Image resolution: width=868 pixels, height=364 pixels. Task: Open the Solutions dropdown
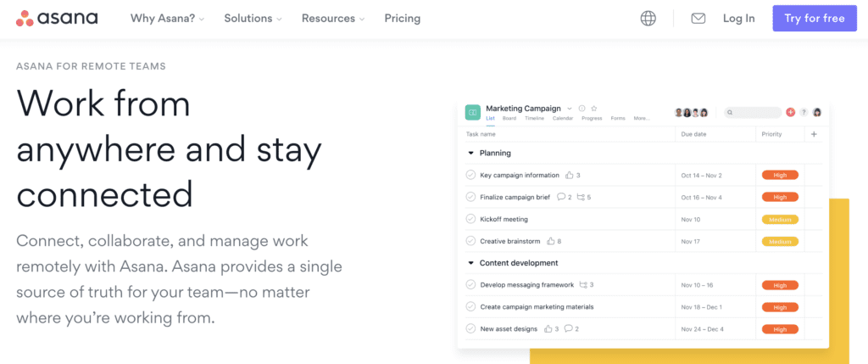(253, 19)
